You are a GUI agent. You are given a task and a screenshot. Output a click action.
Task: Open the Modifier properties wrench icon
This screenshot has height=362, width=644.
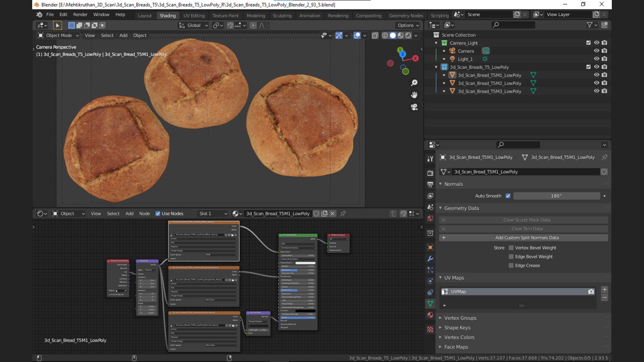(x=430, y=259)
